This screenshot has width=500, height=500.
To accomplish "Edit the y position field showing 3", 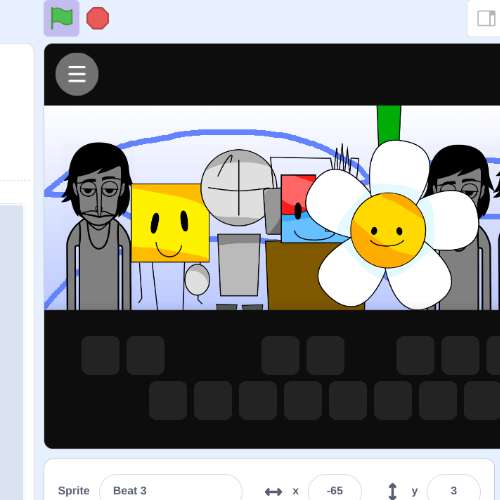I will click(x=453, y=491).
